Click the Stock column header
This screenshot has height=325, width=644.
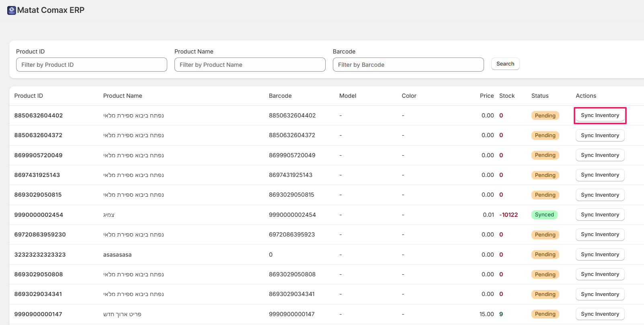[507, 96]
